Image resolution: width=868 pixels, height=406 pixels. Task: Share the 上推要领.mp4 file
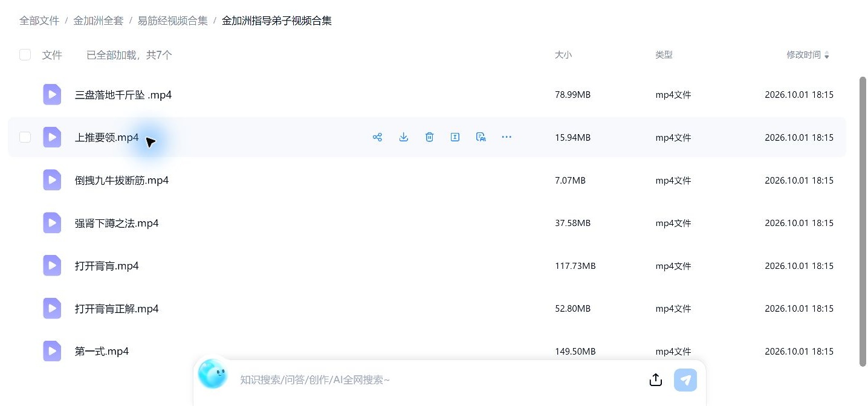coord(377,137)
